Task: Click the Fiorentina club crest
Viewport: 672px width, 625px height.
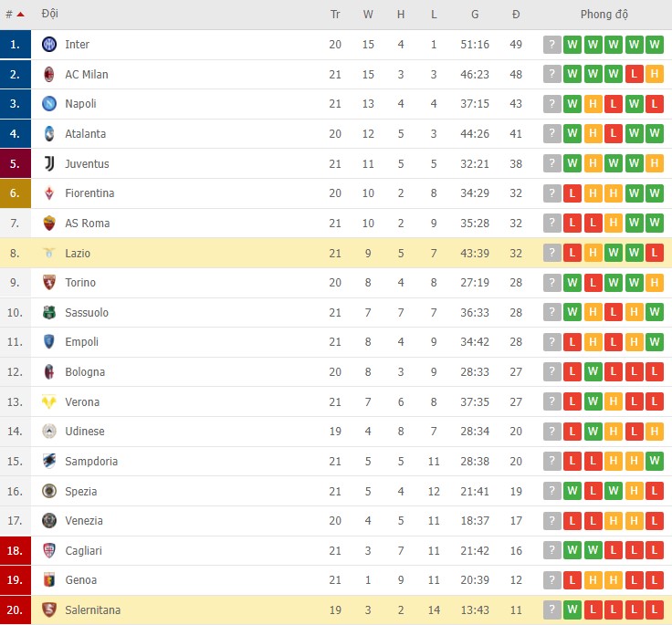Action: (49, 193)
